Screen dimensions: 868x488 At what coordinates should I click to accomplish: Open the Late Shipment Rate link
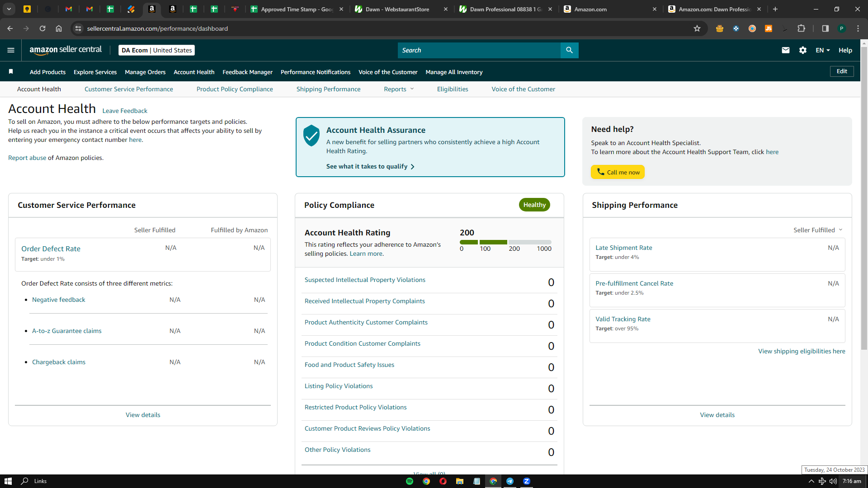pos(624,248)
